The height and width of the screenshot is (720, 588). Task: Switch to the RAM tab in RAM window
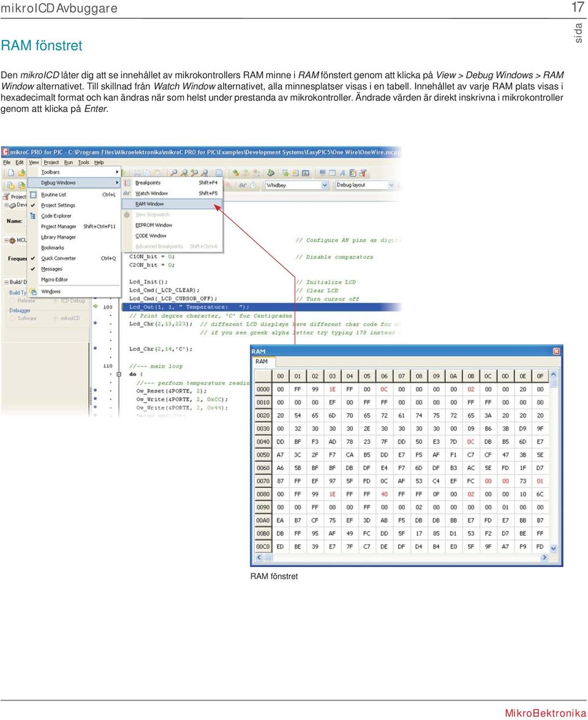(262, 361)
